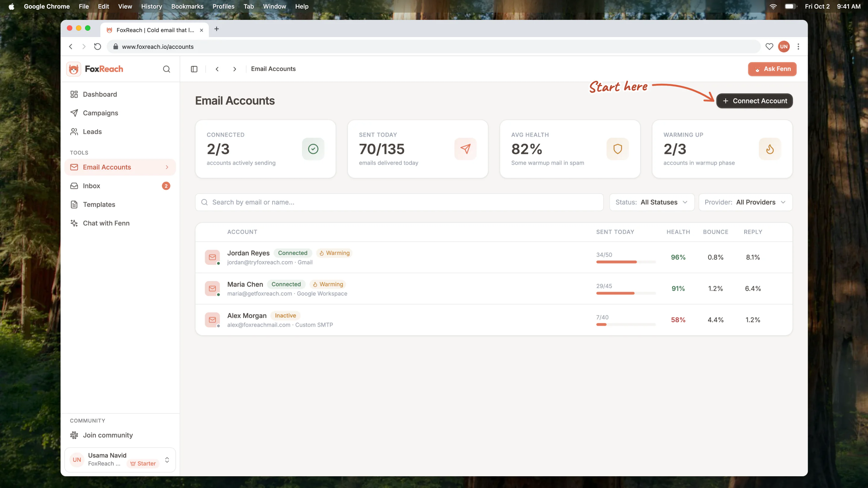
Task: Click the Connect Account button
Action: 754,101
